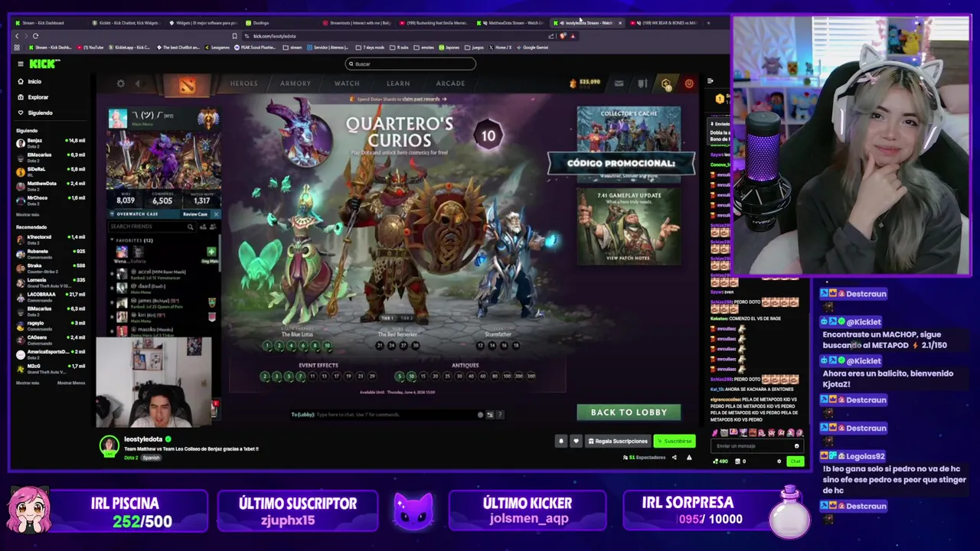Click the Dota 2 logo home button
The width and height of the screenshot is (980, 551).
pos(187,85)
